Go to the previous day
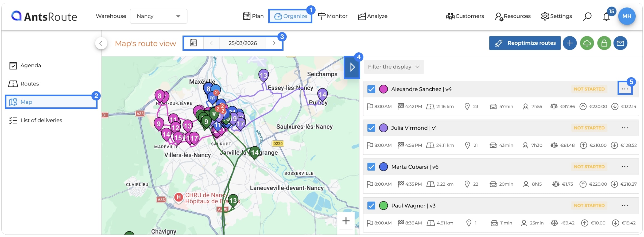This screenshot has height=237, width=644. (x=211, y=43)
